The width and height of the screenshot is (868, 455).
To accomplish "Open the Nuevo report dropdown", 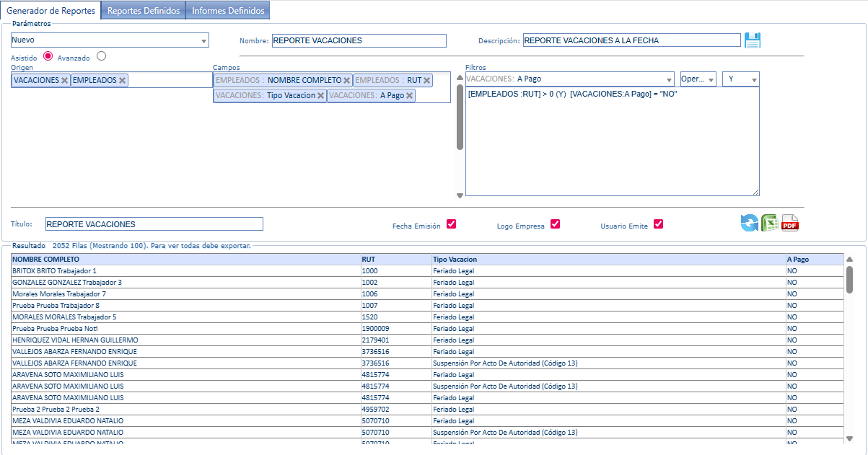I will click(x=110, y=40).
